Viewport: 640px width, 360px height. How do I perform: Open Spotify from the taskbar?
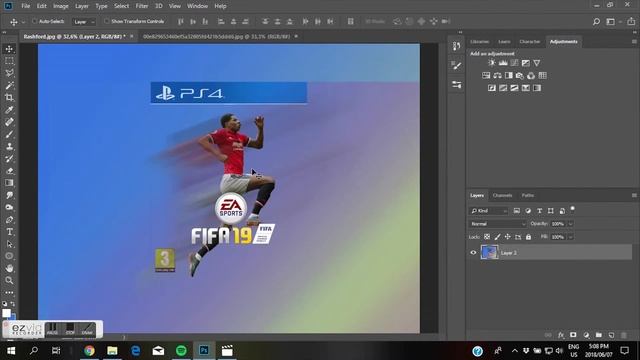181,351
